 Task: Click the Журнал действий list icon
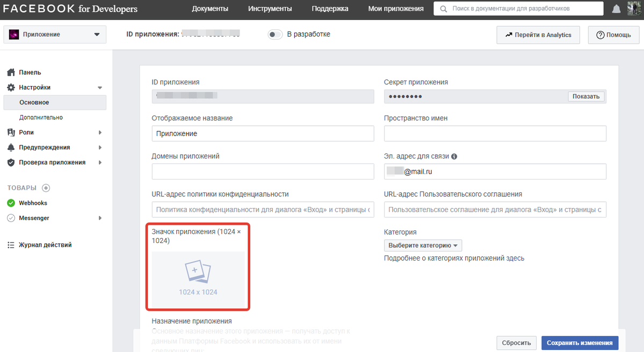[11, 245]
